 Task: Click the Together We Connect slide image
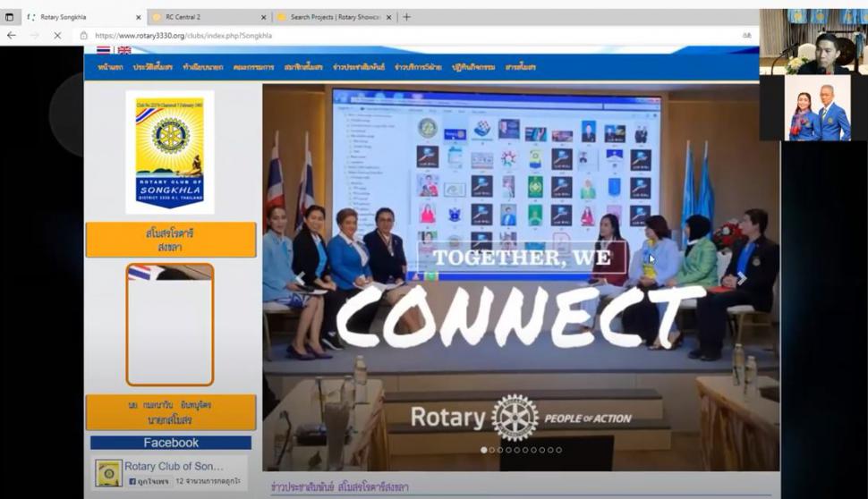pos(521,277)
